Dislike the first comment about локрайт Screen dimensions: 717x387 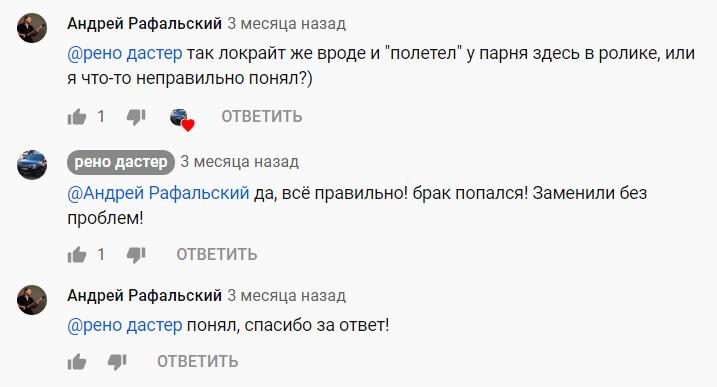(x=136, y=117)
